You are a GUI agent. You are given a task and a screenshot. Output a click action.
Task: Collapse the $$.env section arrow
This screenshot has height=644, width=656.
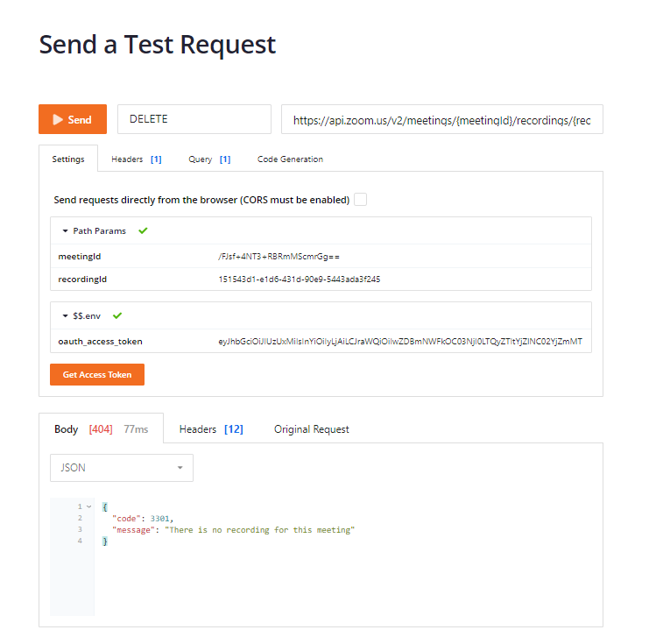click(x=66, y=316)
